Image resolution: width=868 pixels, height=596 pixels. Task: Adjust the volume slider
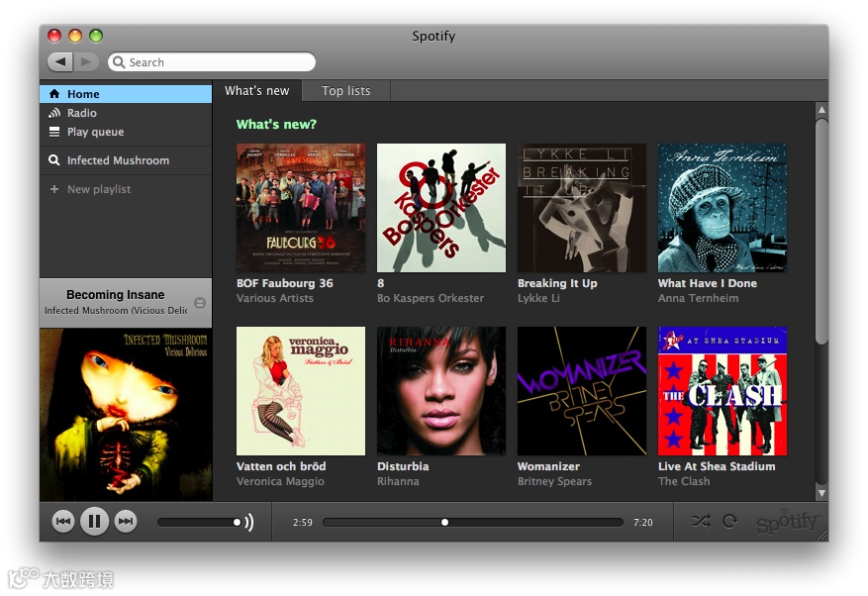[x=200, y=522]
